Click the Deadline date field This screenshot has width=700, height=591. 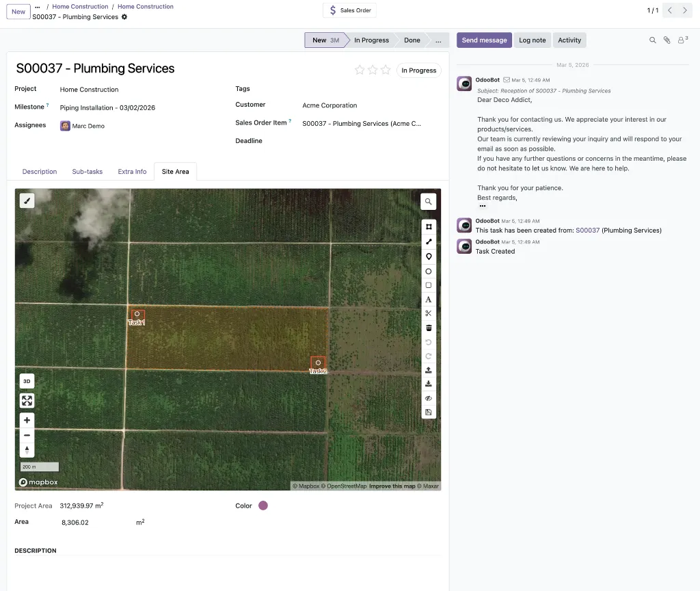(x=371, y=141)
